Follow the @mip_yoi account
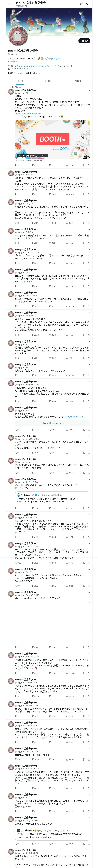Screen dimensions: 98x868 click(84, 41)
